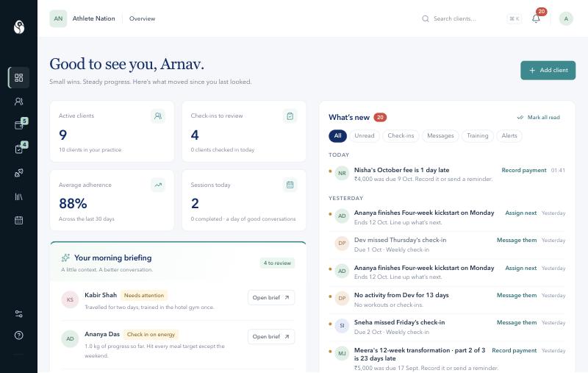The image size is (588, 373).
Task: Open the clients sidebar icon
Action: (x=19, y=102)
